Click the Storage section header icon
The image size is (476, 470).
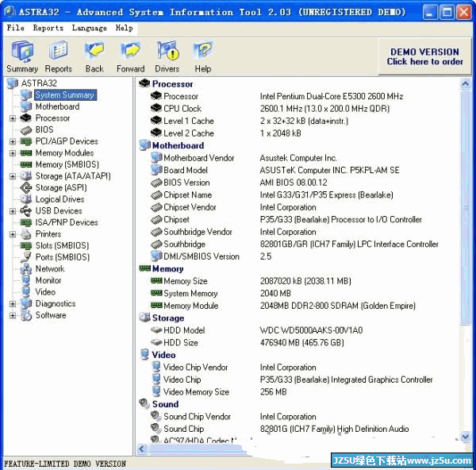(145, 318)
